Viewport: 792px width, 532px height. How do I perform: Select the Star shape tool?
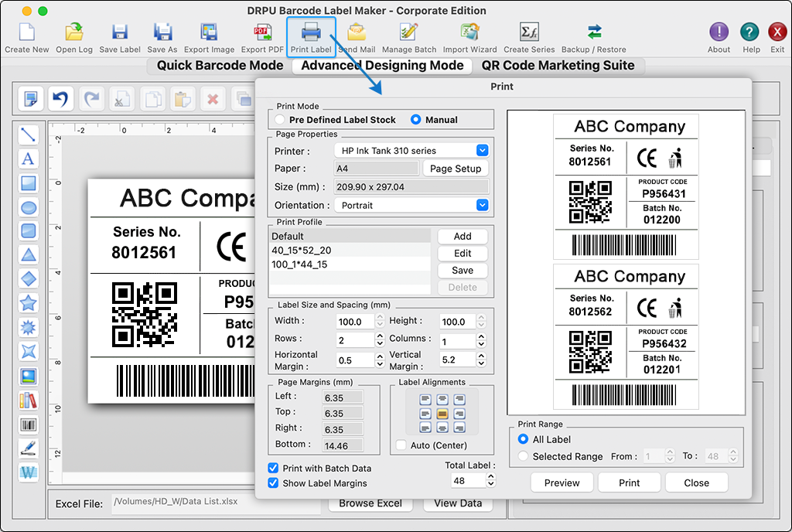click(x=29, y=303)
